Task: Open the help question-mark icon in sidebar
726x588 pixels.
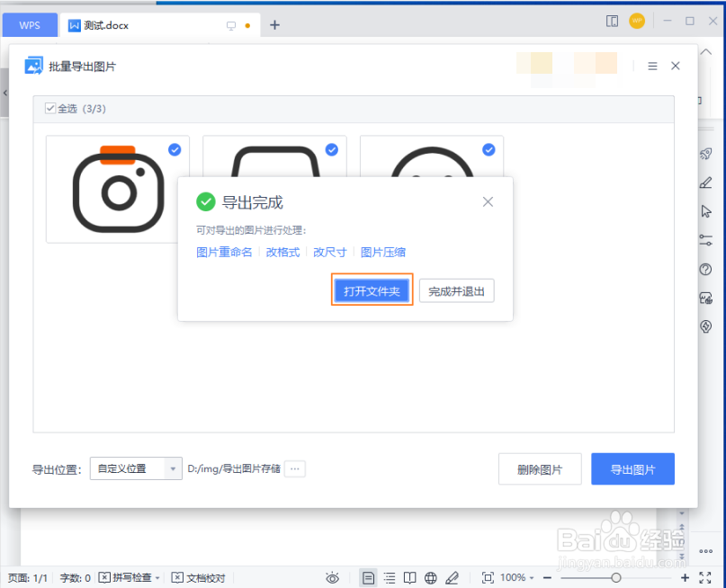Action: point(705,269)
